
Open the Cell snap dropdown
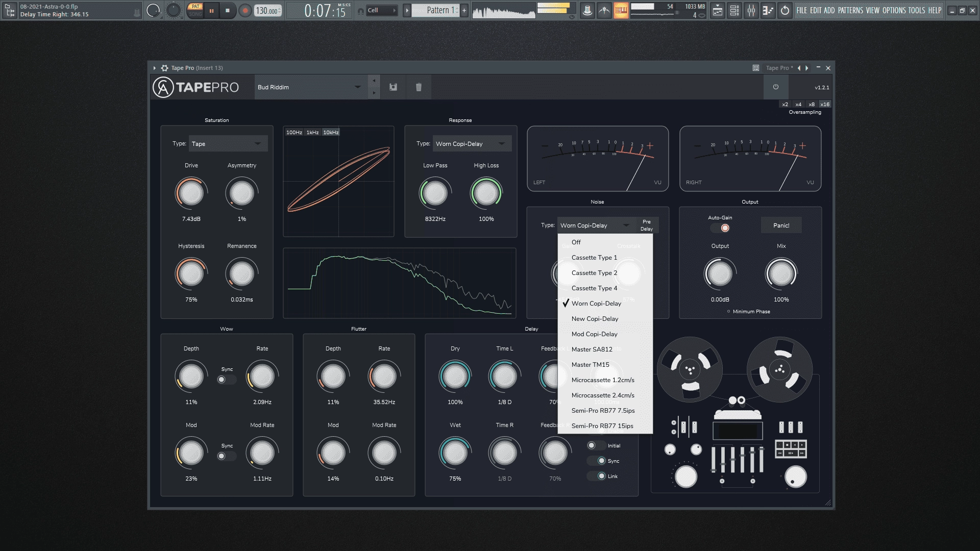coord(382,10)
